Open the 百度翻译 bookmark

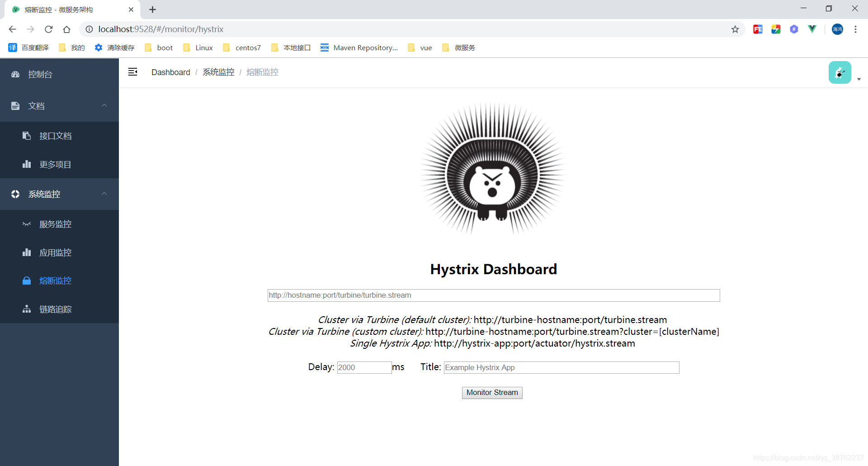point(28,48)
